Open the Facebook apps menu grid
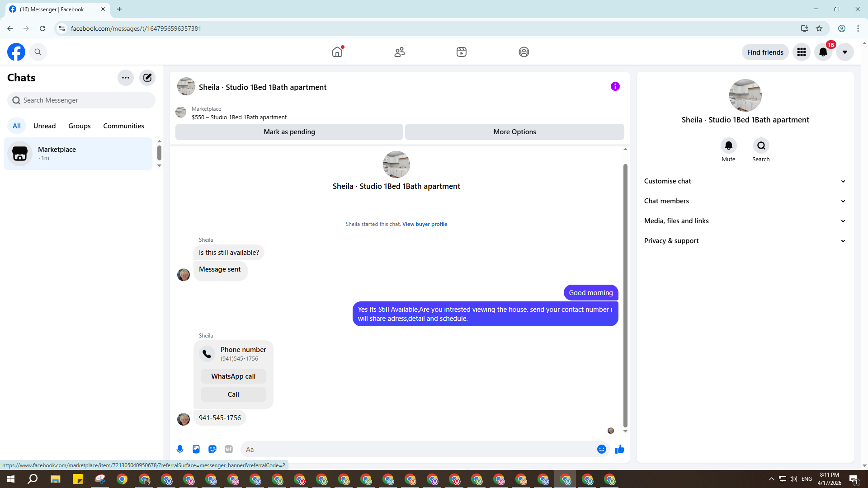The image size is (868, 488). [802, 52]
